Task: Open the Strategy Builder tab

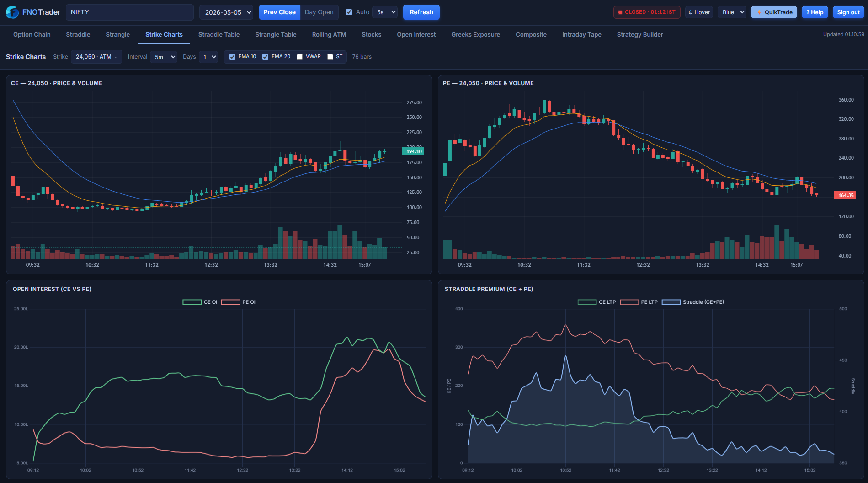Action: 640,35
